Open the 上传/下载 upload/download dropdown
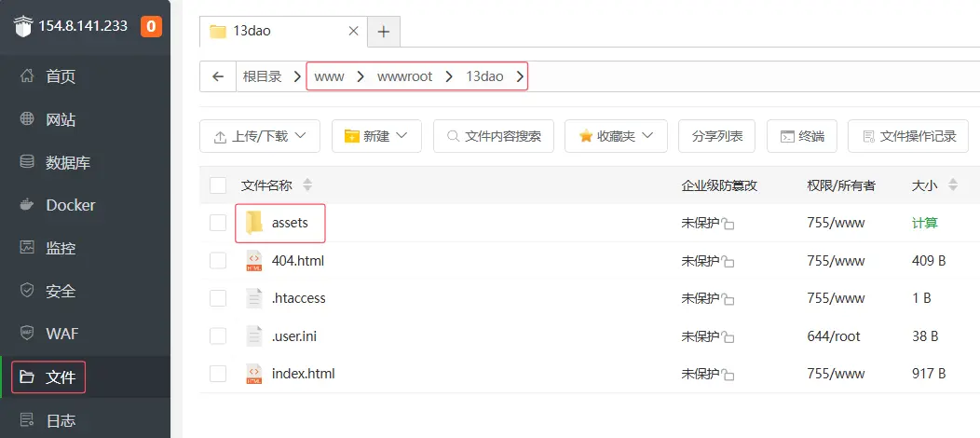This screenshot has width=980, height=438. pyautogui.click(x=260, y=136)
